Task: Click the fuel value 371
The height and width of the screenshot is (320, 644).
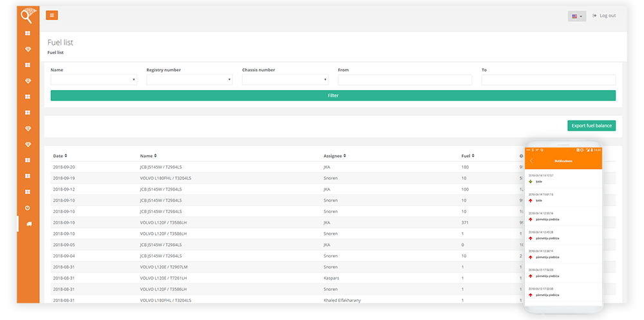Action: 465,223
